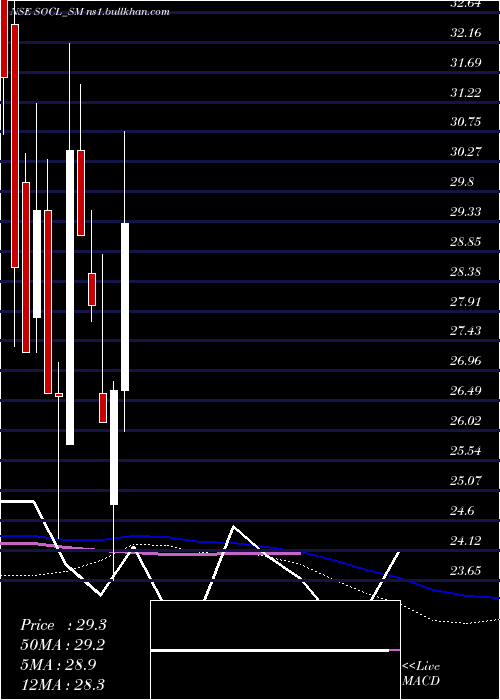Click the 29.8 price axis label
This screenshot has height=700, width=500.
click(462, 182)
